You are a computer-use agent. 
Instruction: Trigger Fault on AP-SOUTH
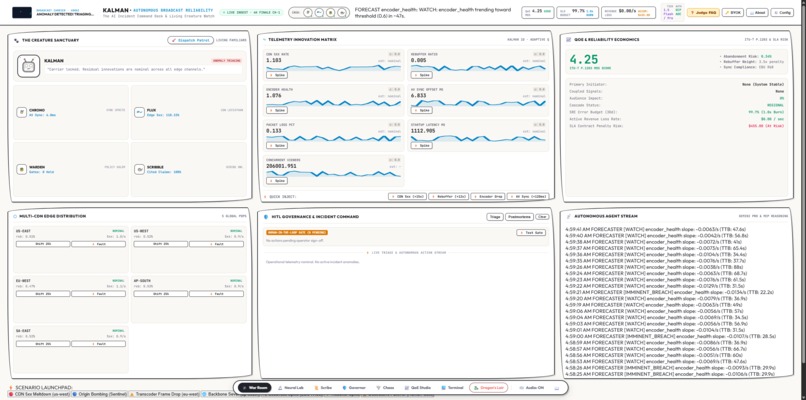216,294
